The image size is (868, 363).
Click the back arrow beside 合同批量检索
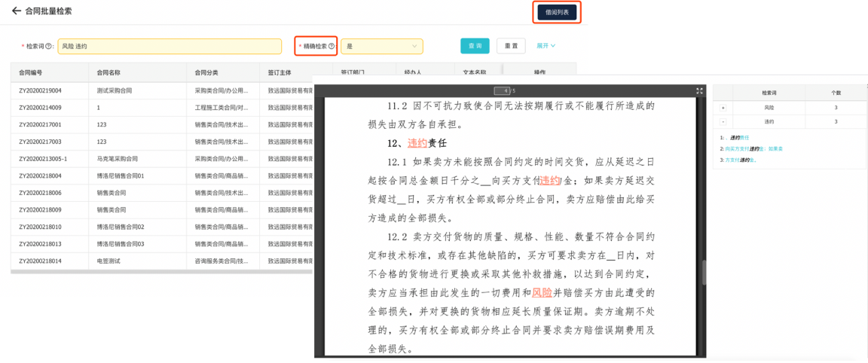tap(16, 11)
